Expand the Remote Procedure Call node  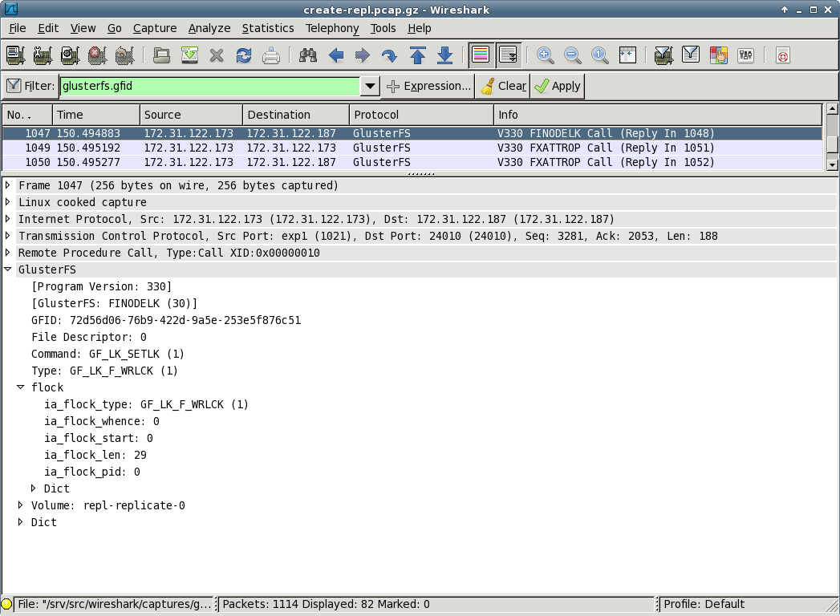(x=8, y=253)
